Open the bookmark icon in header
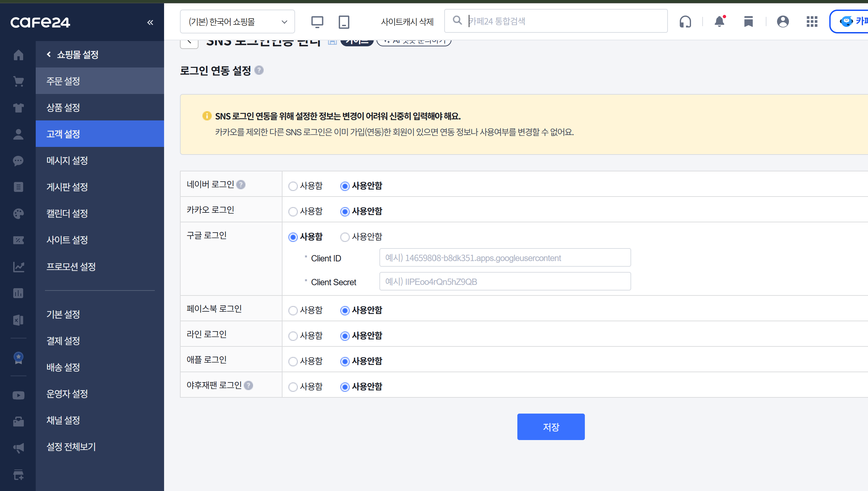 [x=748, y=22]
